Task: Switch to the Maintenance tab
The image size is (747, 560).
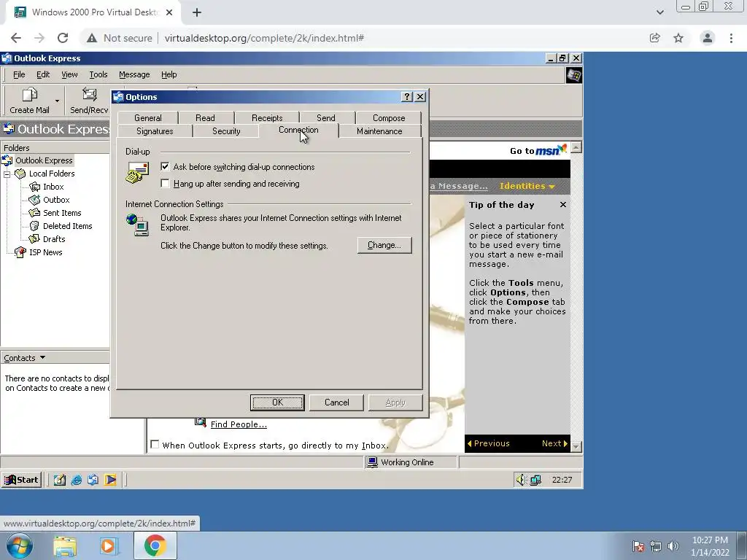Action: (379, 131)
